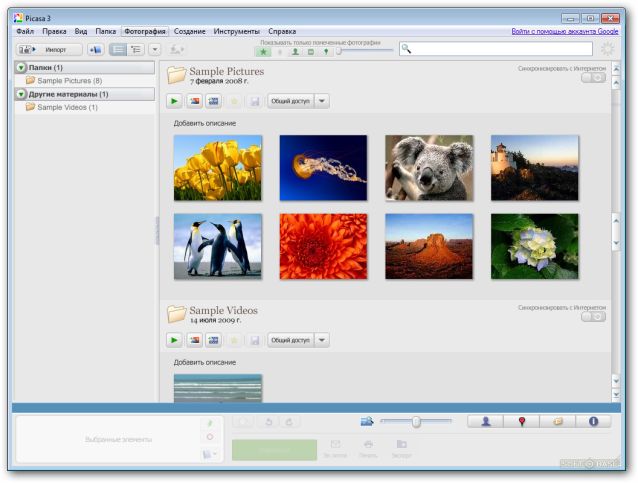This screenshot has height=483, width=638.
Task: Click the Import (Импорт) button
Action: pos(49,50)
